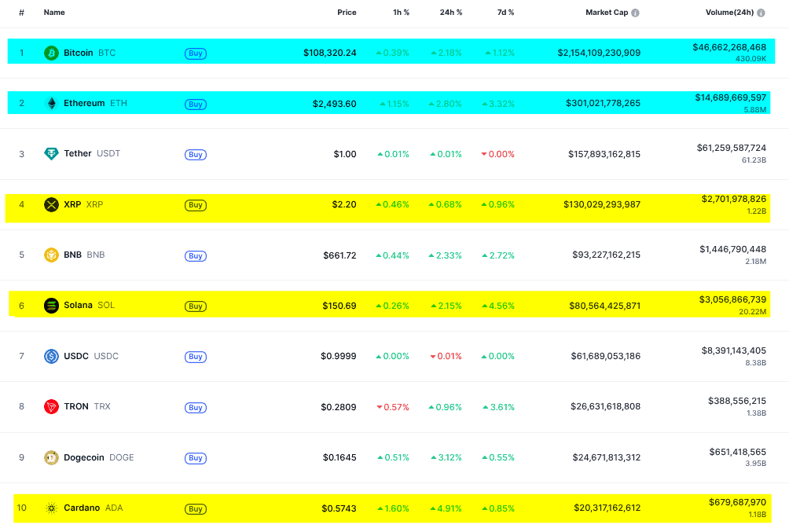Click the TRON logo icon
Screen dimensions: 789x532
point(51,407)
